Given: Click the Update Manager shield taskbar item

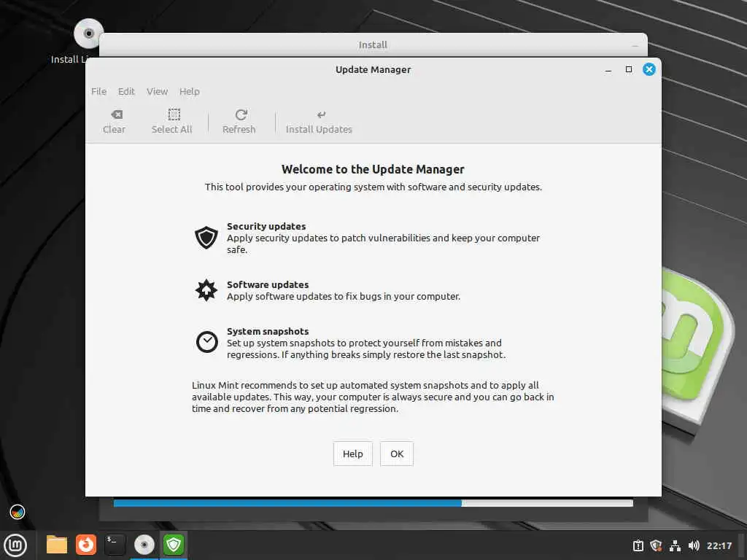Looking at the screenshot, I should [x=174, y=545].
